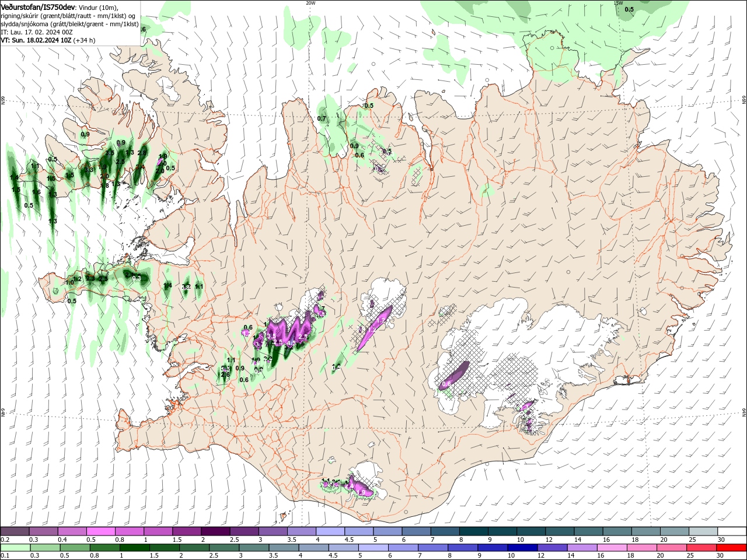Select the dark teal swatch labeled 8 in the upper legend row
This screenshot has height=560, width=747.
[473, 531]
